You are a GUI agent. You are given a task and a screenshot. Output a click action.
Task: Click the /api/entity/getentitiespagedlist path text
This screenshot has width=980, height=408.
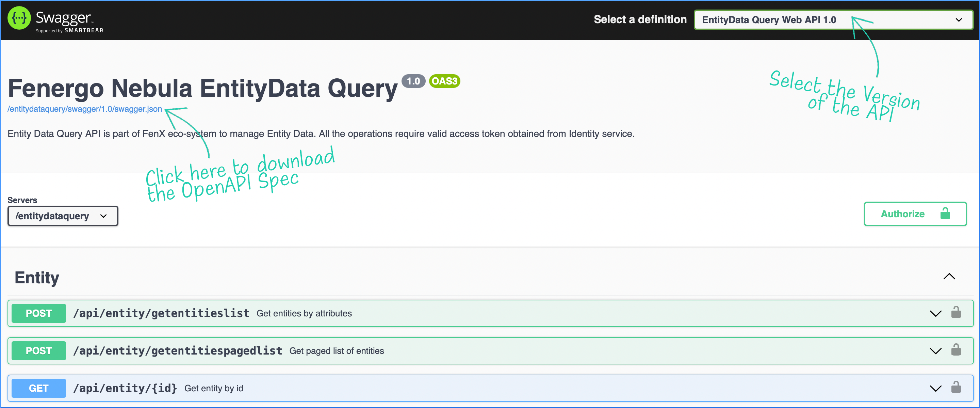pyautogui.click(x=178, y=350)
